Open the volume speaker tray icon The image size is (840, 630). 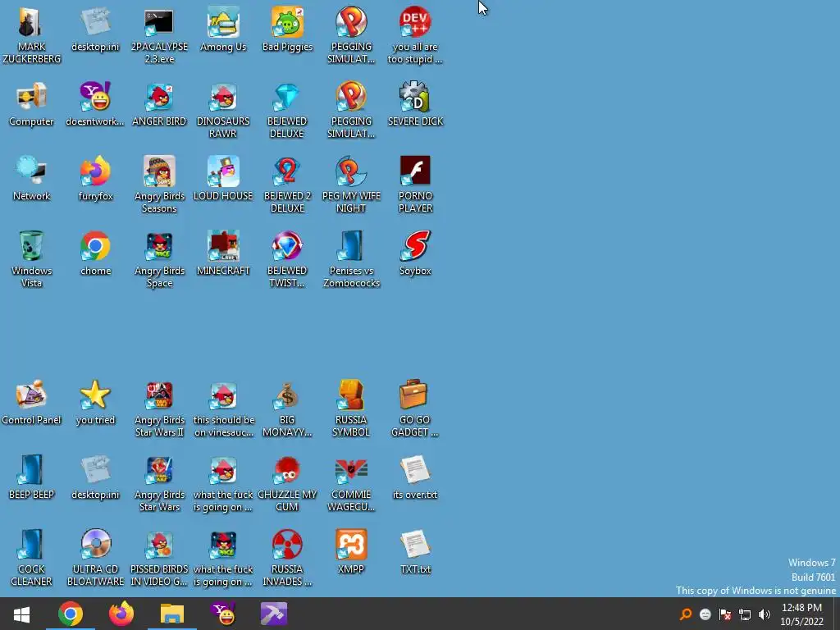(765, 614)
